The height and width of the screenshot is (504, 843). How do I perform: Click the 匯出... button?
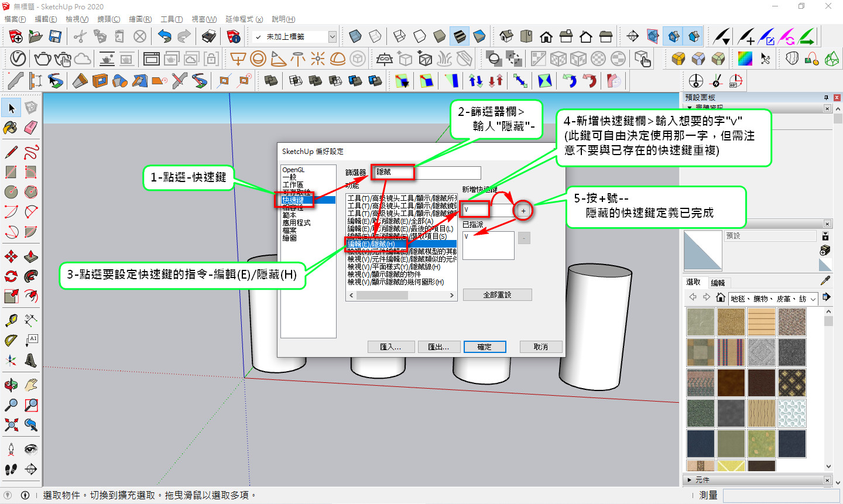(438, 347)
